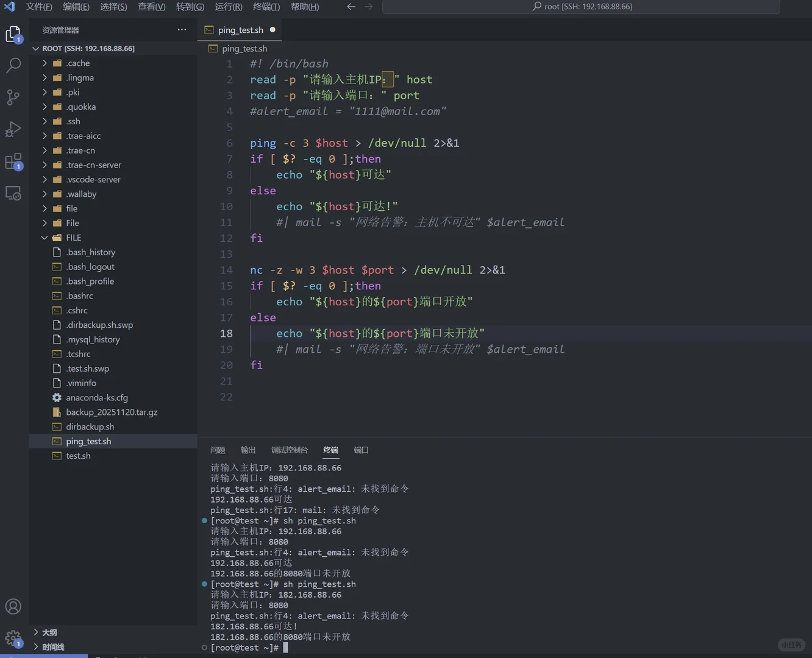Expand the .trae-aicc folder
The width and height of the screenshot is (812, 658).
(113, 136)
